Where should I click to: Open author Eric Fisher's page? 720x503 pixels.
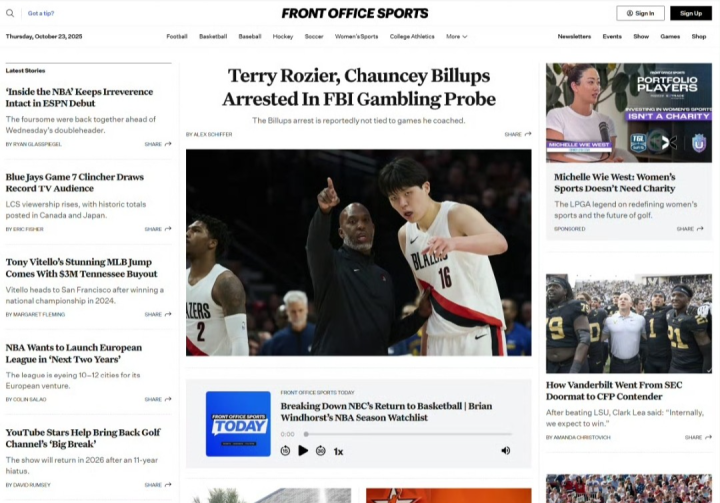tap(28, 229)
